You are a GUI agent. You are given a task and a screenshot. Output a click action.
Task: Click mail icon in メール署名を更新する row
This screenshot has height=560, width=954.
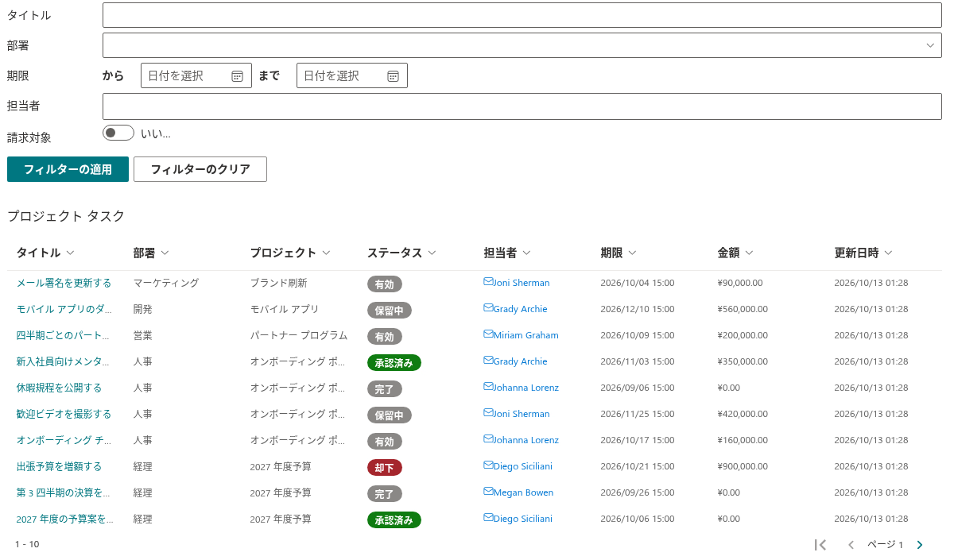(x=488, y=282)
